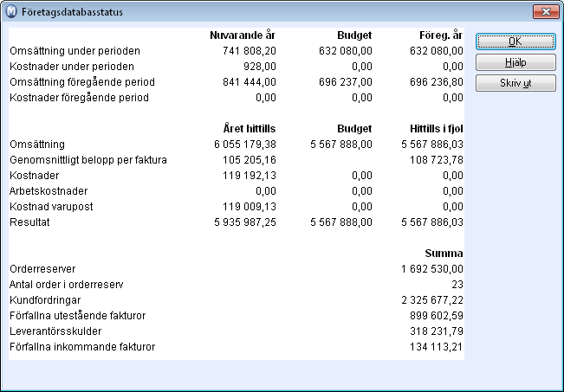The height and width of the screenshot is (392, 564).
Task: Select the 'Leverantörsskulder' label
Action: click(55, 331)
